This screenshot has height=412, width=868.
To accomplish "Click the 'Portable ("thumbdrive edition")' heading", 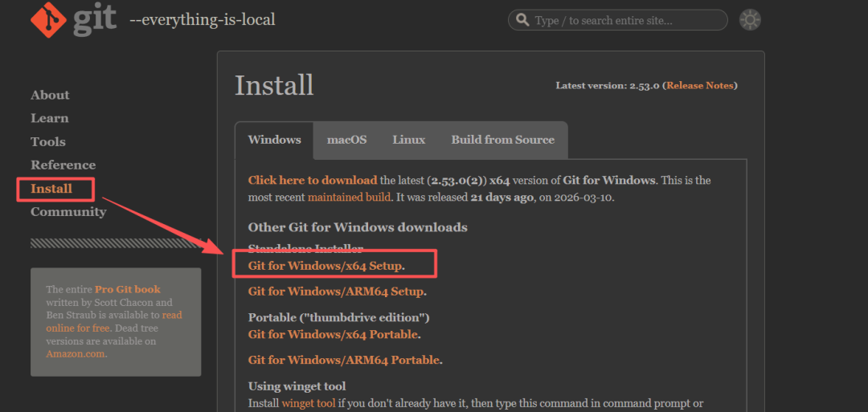I will (x=339, y=317).
